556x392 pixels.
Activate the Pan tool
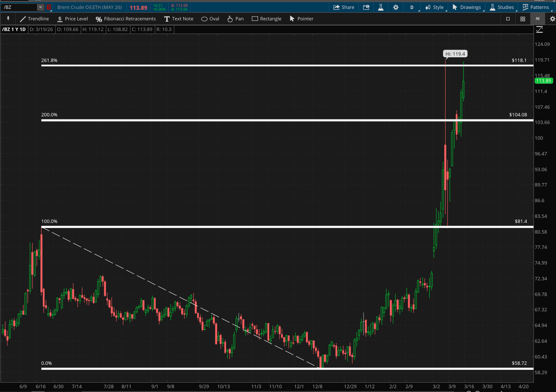click(x=235, y=19)
